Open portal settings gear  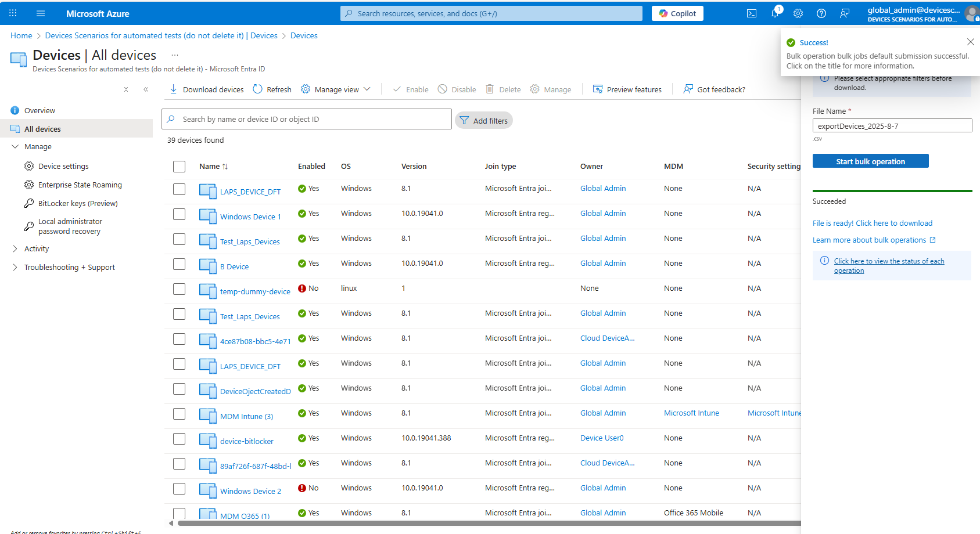click(x=798, y=13)
